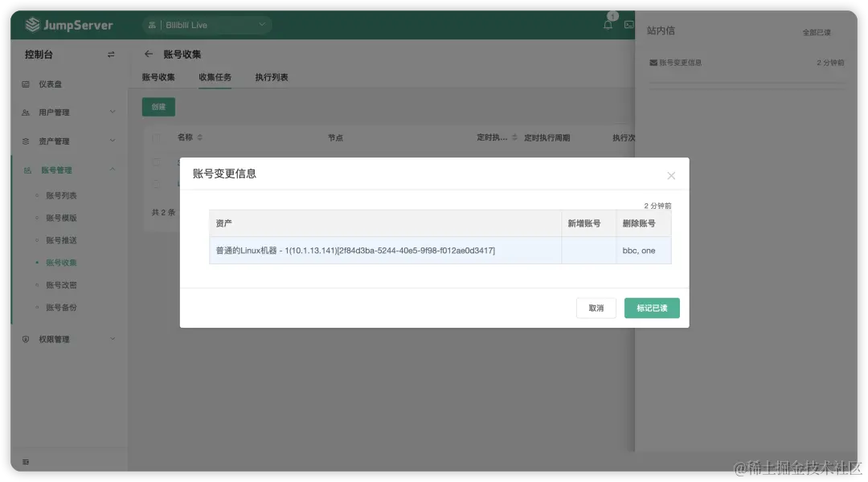Open 账号备份 in sidebar
868x482 pixels.
pos(61,307)
